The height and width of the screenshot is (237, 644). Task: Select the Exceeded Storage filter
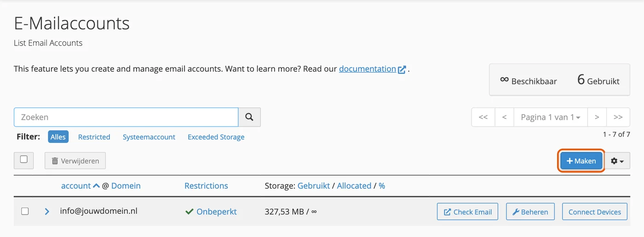(x=216, y=137)
